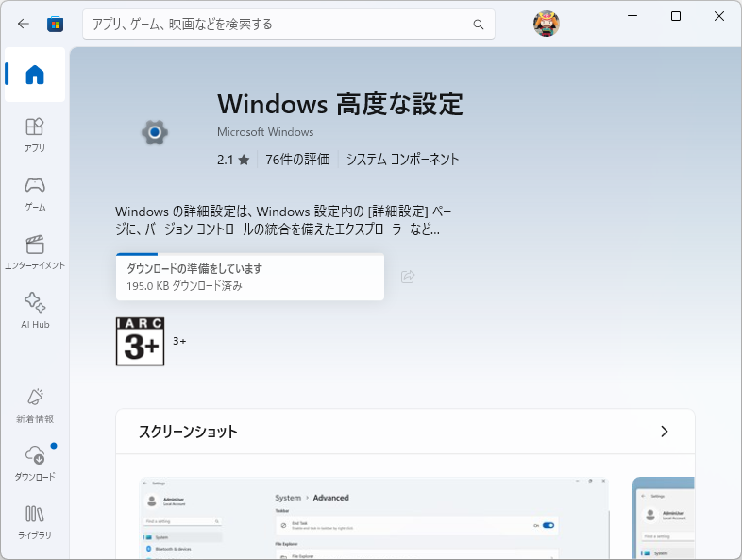This screenshot has width=742, height=560.
Task: Minimize the Microsoft Store window
Action: [x=632, y=16]
